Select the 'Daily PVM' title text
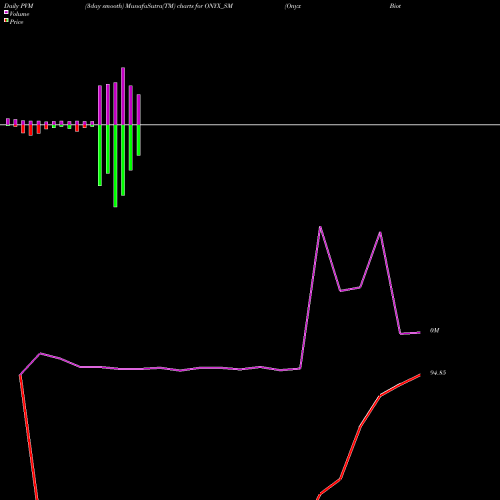The image size is (500, 500). [19, 6]
